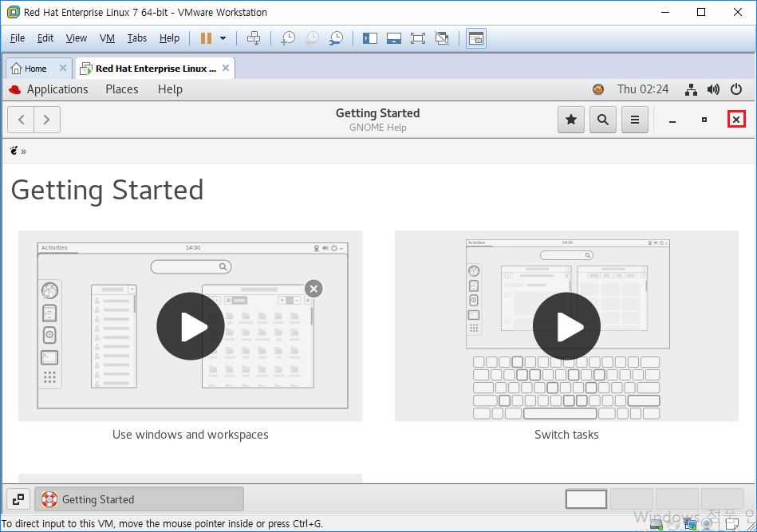Viewport: 757px width, 532px height.
Task: Open the Edit menu
Action: click(45, 38)
